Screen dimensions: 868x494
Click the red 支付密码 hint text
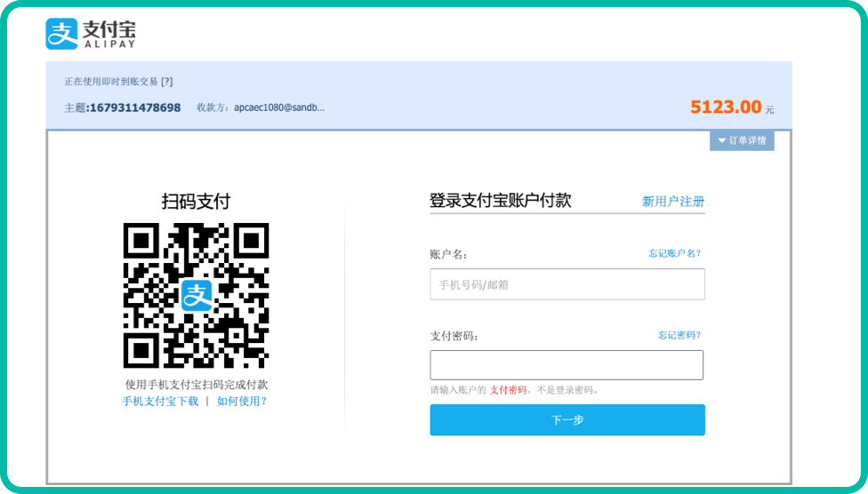click(508, 390)
